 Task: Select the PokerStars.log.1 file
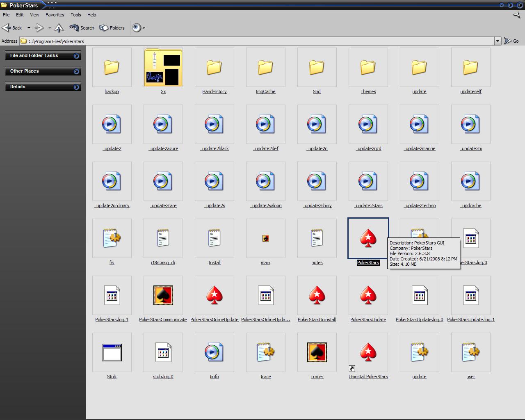click(112, 295)
